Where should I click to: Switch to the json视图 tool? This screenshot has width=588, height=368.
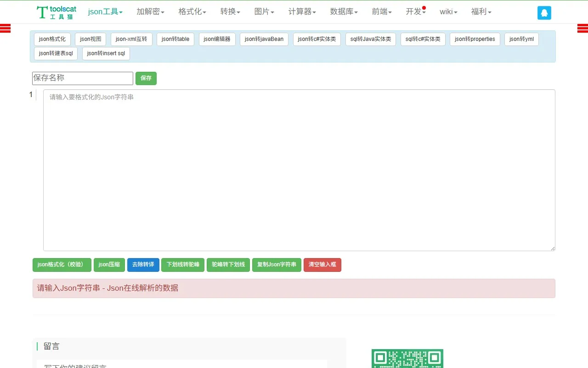[90, 39]
